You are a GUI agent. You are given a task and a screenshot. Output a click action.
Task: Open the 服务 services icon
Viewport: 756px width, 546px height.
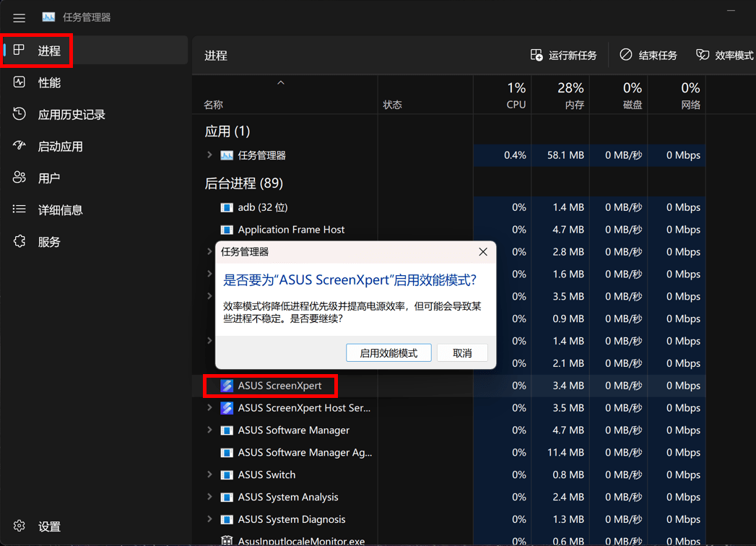[x=19, y=241]
